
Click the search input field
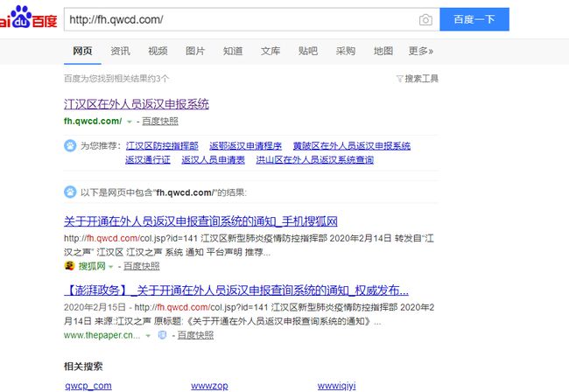[236, 19]
